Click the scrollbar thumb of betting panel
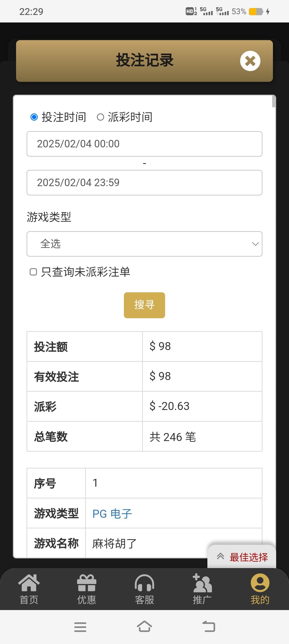 click(x=274, y=102)
